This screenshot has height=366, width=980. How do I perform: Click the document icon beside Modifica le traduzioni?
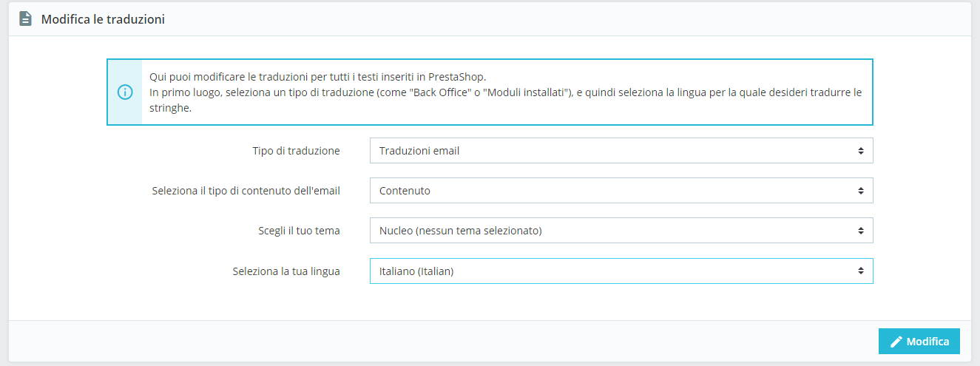(25, 19)
